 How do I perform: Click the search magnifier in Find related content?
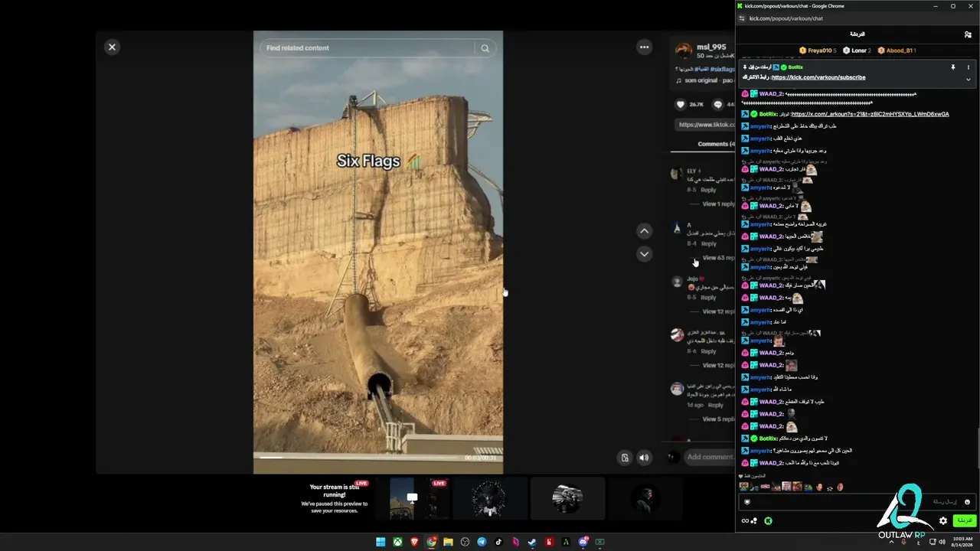[485, 48]
